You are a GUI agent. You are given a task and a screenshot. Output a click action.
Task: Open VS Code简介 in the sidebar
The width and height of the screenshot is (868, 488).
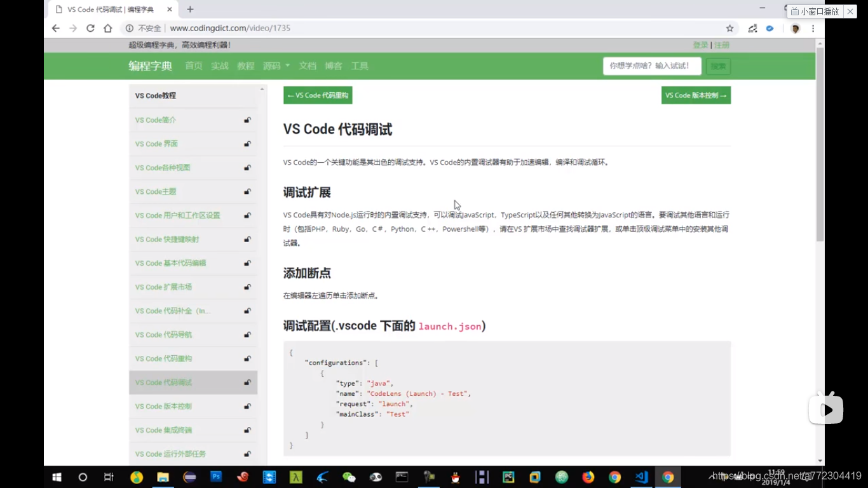pos(156,120)
